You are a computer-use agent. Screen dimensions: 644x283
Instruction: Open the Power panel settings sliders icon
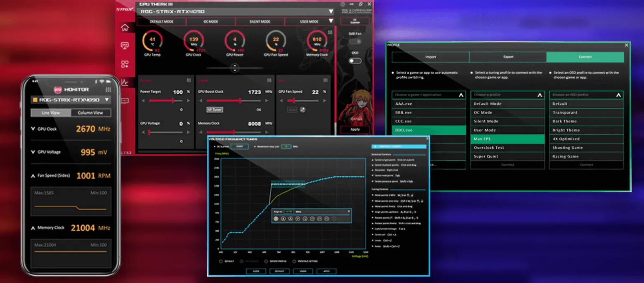tap(189, 80)
